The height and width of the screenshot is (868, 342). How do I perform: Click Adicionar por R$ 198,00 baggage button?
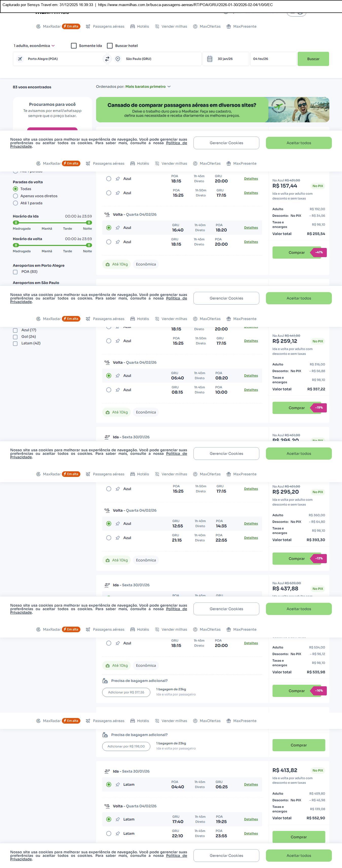126,746
